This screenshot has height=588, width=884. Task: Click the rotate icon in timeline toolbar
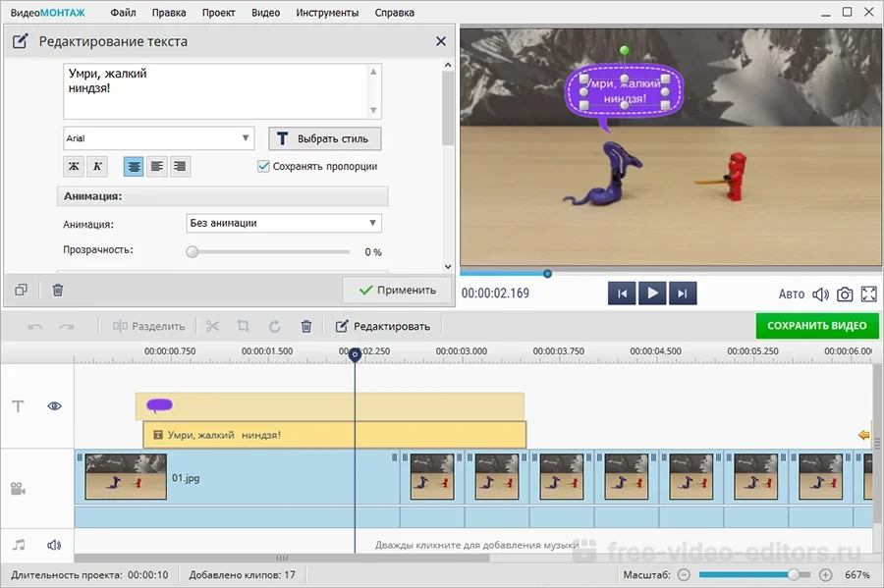click(275, 326)
